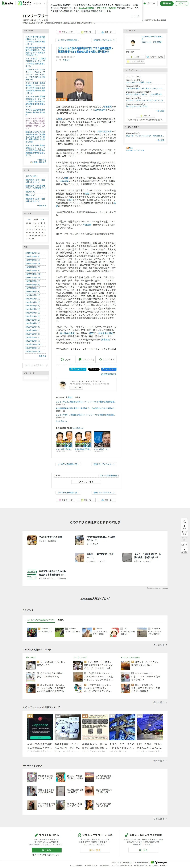Screen dimensions: 190x868
Task: Click the リブログする button
Action: coord(107,359)
